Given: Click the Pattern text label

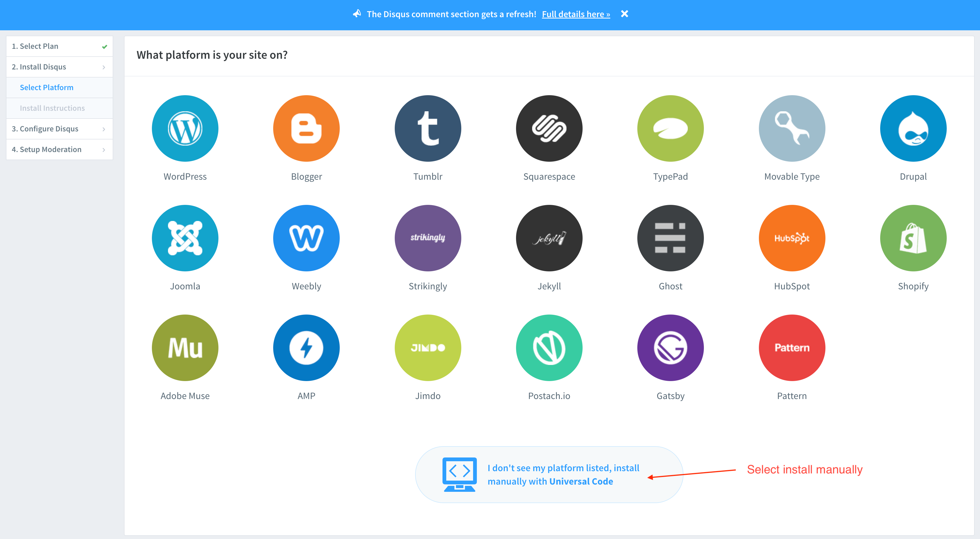Looking at the screenshot, I should (792, 396).
